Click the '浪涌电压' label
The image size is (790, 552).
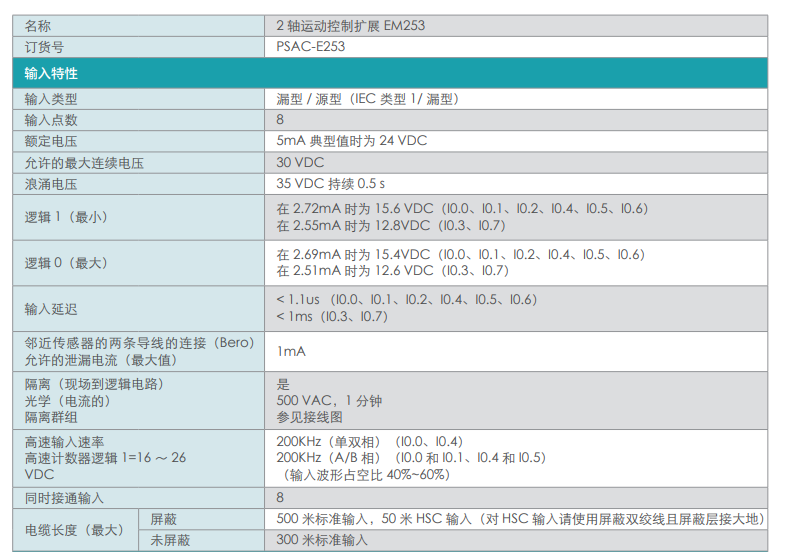(51, 184)
